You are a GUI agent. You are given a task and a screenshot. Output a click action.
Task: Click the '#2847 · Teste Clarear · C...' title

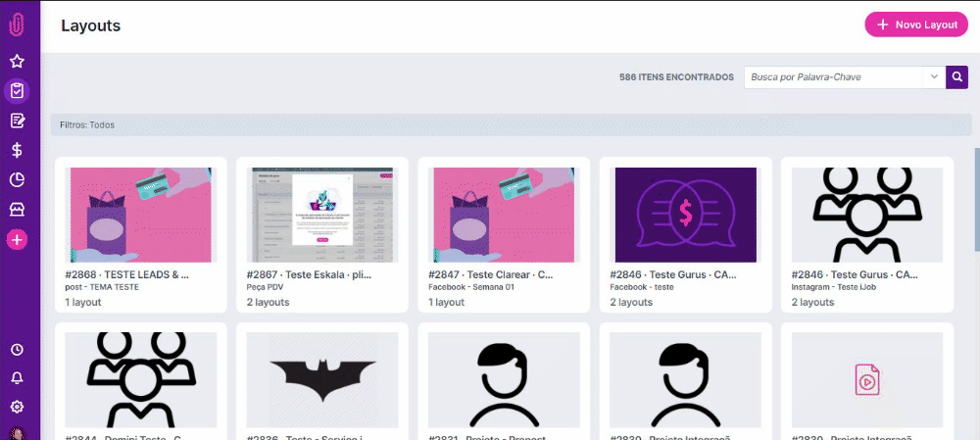[x=491, y=274]
